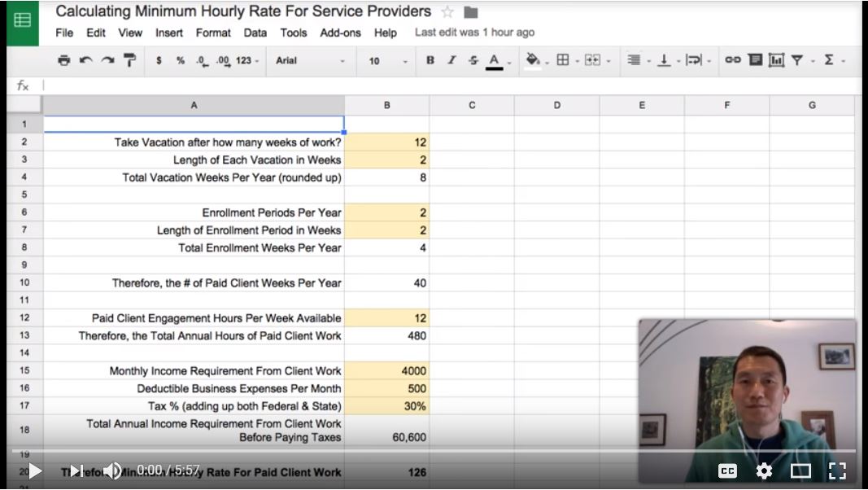868x490 pixels.
Task: Apply a filter using the Filter icon
Action: click(798, 61)
